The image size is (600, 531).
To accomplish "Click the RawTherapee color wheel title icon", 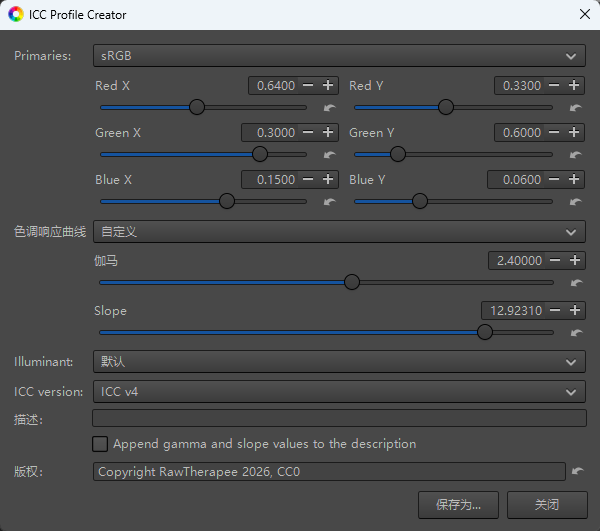I will 16,15.
